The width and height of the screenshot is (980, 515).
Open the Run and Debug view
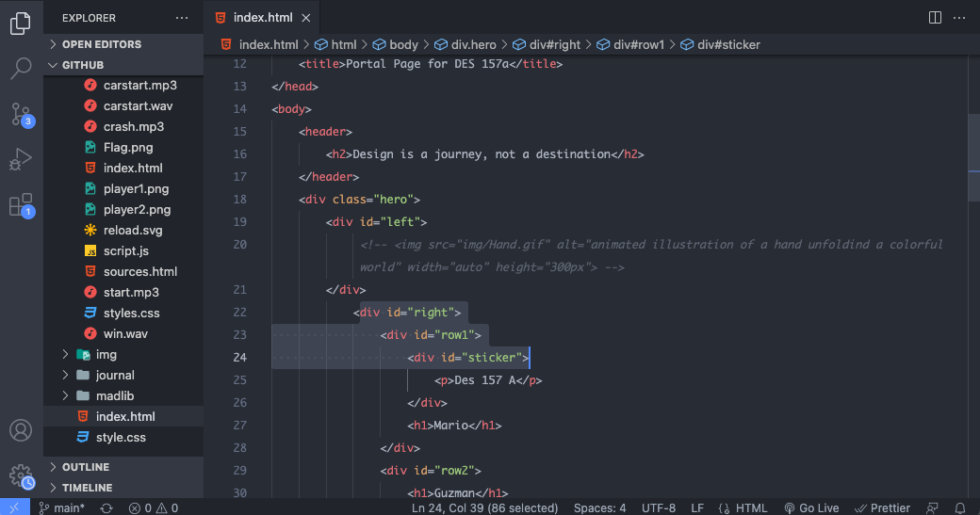click(21, 159)
